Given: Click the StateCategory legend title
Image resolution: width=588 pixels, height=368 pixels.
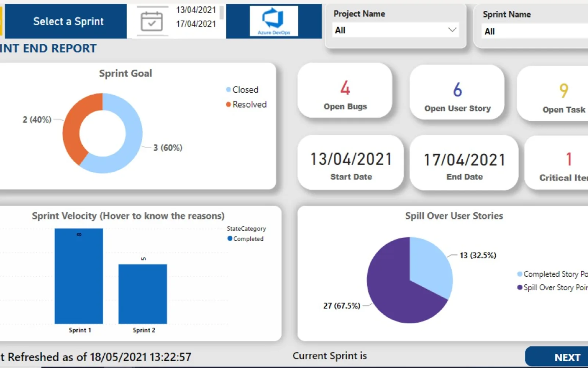Looking at the screenshot, I should point(246,229).
